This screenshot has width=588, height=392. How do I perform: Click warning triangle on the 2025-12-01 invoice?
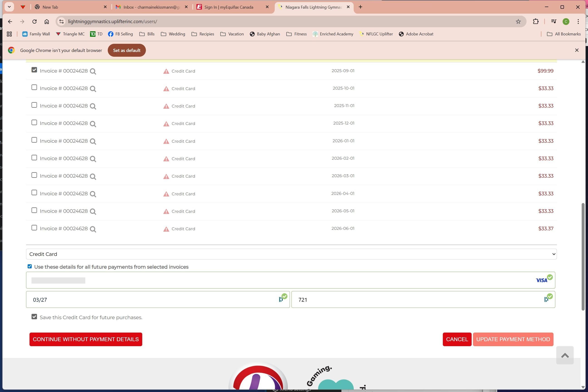(166, 124)
